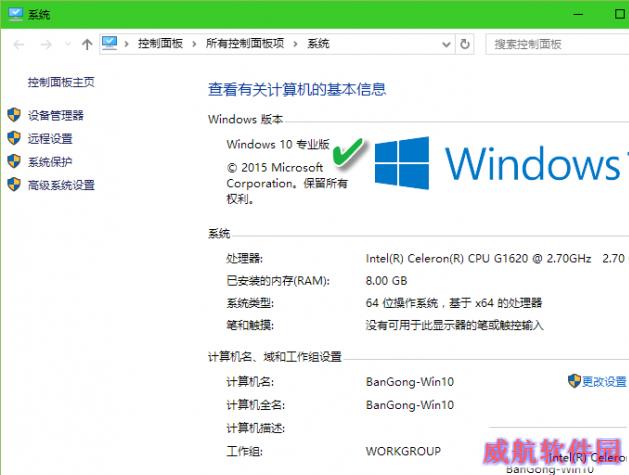Click the Windows 版本 section header

coord(246,119)
